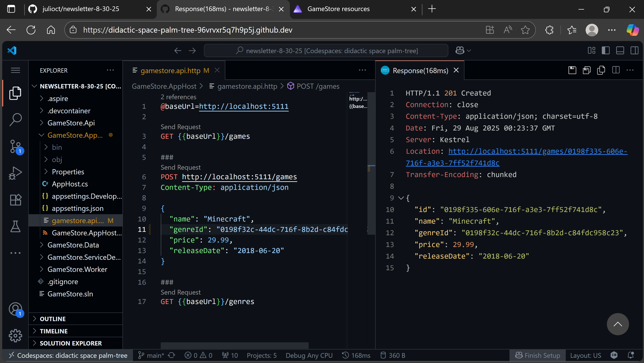Add this page to browser favorites
Viewport: 644px width, 363px height.
[525, 30]
